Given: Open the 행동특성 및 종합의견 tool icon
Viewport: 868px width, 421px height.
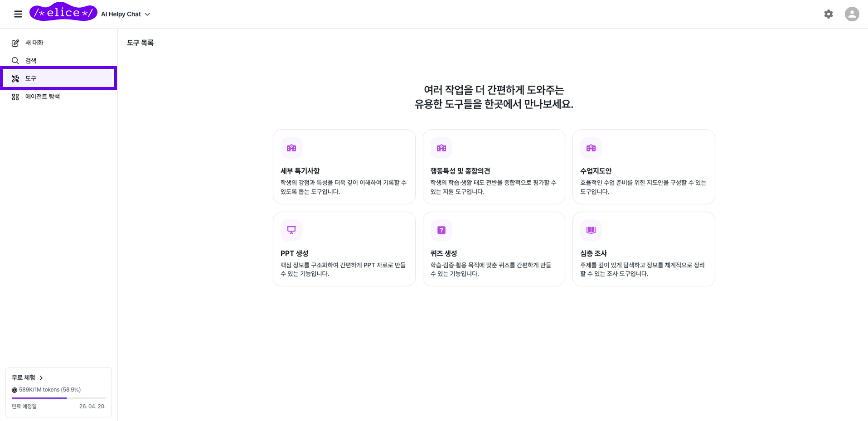Looking at the screenshot, I should (441, 148).
